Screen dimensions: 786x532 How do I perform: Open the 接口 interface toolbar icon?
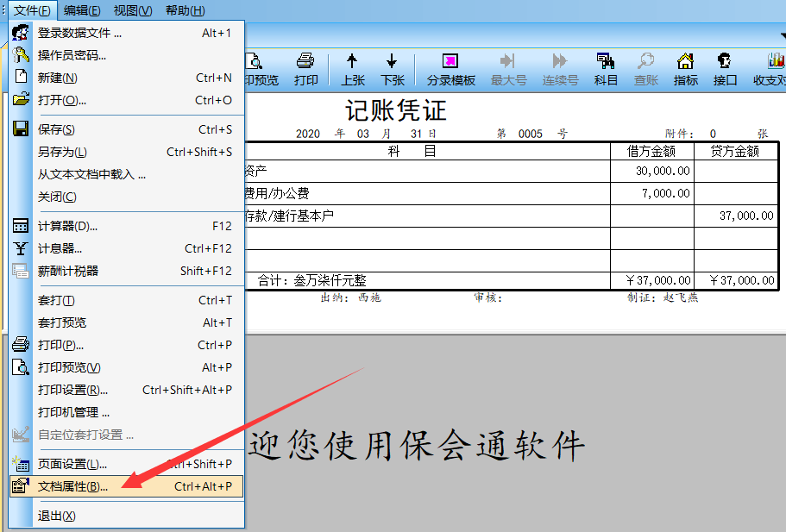(725, 69)
